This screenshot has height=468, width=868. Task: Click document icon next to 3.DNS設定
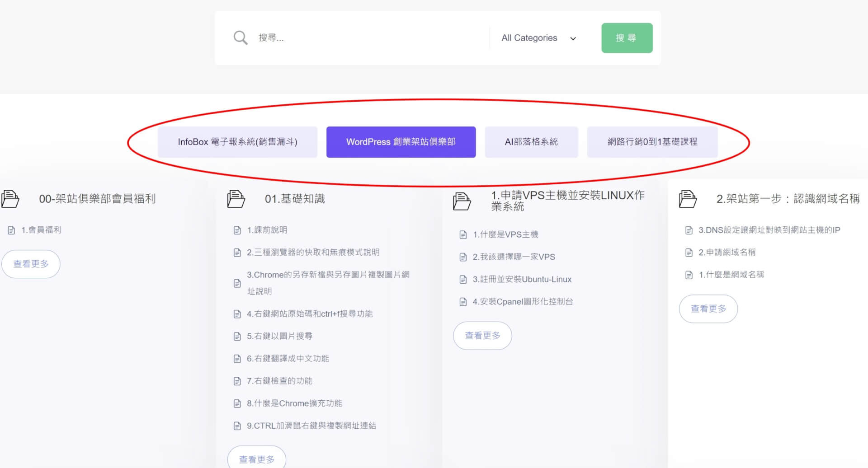click(689, 230)
